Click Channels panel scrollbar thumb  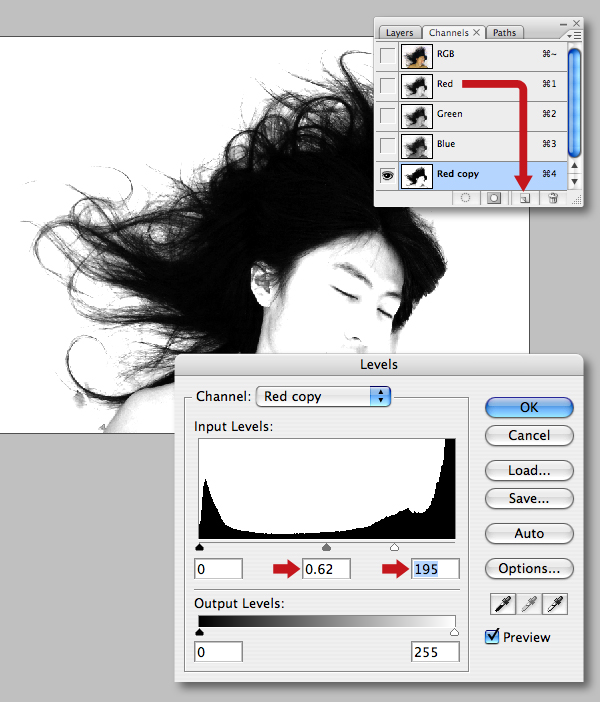[x=574, y=103]
